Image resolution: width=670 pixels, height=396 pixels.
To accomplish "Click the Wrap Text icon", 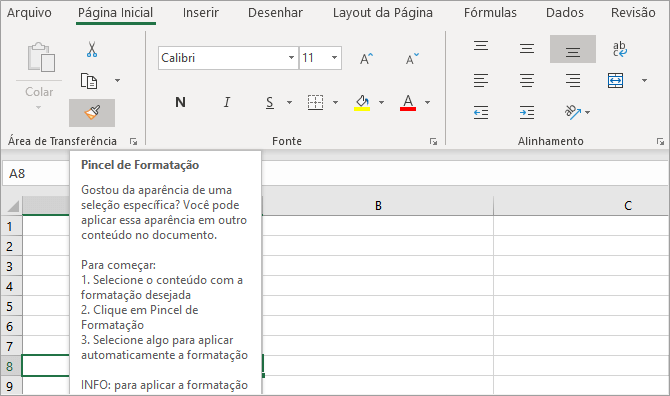I will pos(619,49).
